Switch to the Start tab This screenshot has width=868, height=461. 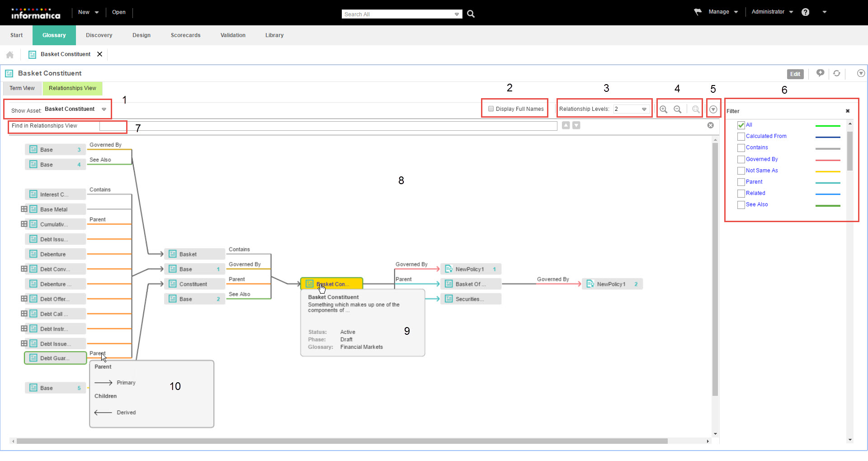[x=17, y=35]
